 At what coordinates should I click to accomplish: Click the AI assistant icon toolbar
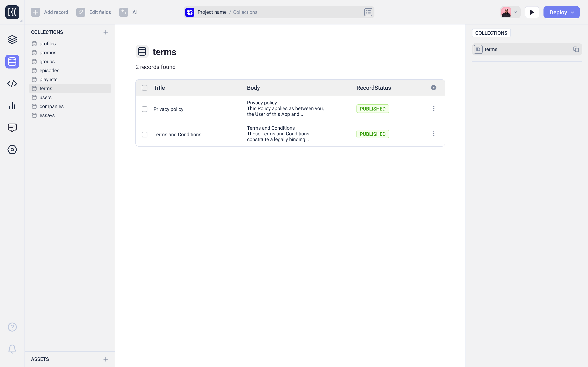(124, 12)
